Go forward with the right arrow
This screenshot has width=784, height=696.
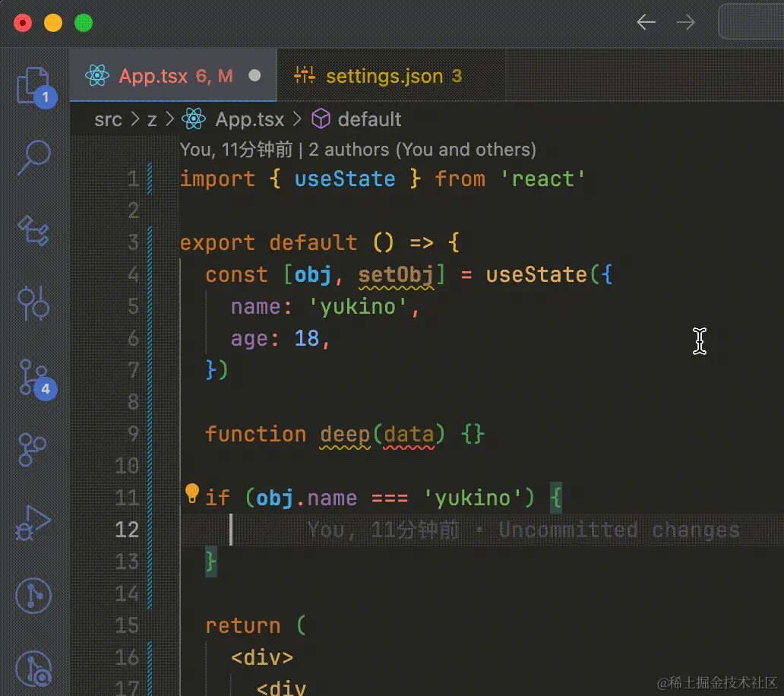tap(685, 22)
